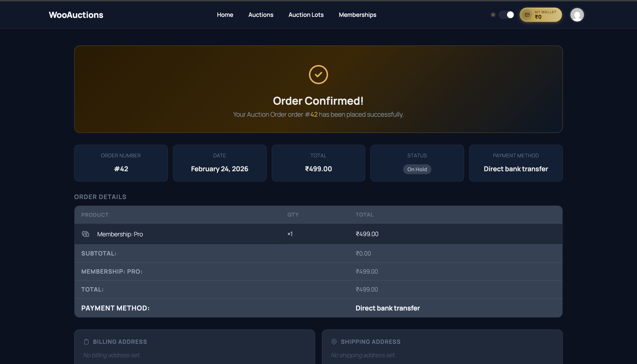Screen dimensions: 637x364
Task: Click the wallet card icon
Action: (x=527, y=15)
